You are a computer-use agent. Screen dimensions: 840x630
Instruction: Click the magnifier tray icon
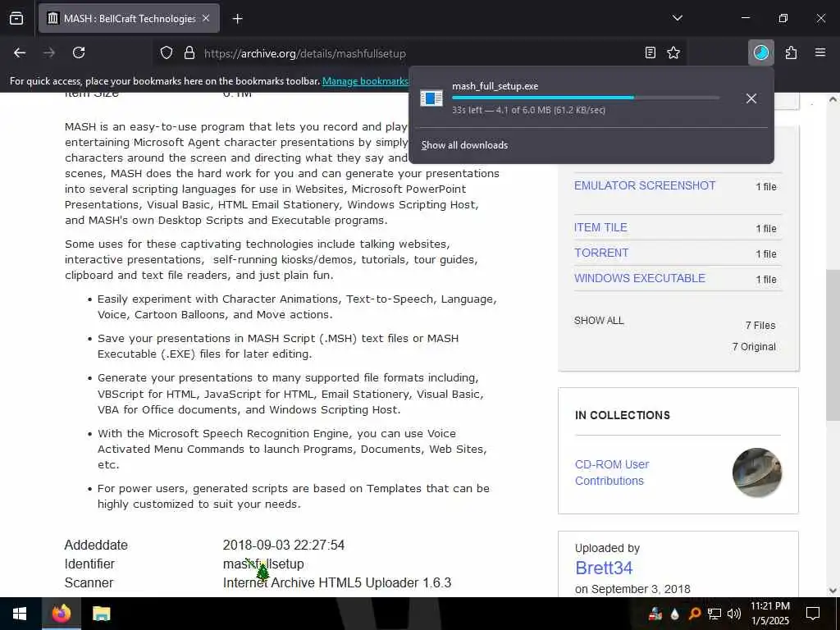pyautogui.click(x=694, y=614)
